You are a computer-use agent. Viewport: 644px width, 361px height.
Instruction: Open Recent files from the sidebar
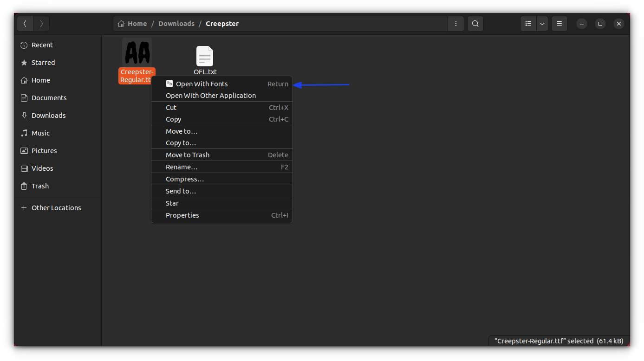pyautogui.click(x=42, y=45)
